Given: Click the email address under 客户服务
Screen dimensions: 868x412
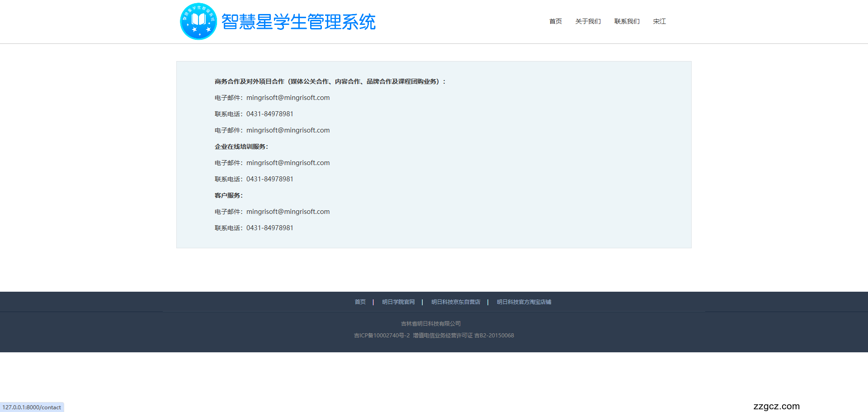Looking at the screenshot, I should (x=288, y=211).
